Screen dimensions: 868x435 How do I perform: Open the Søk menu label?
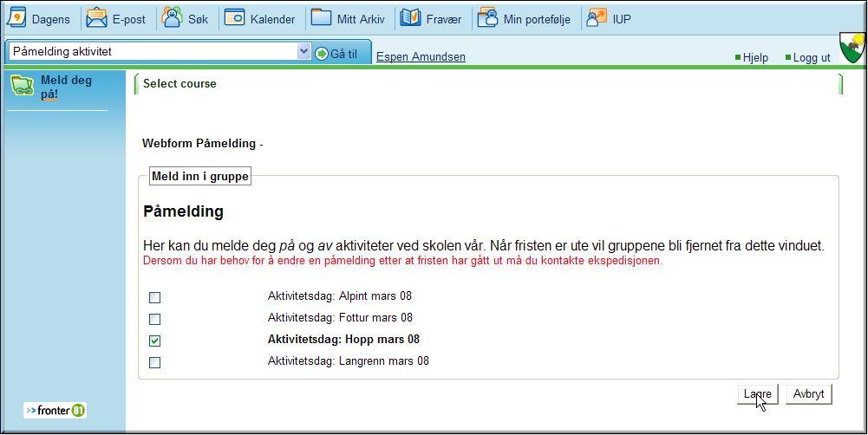[x=199, y=19]
